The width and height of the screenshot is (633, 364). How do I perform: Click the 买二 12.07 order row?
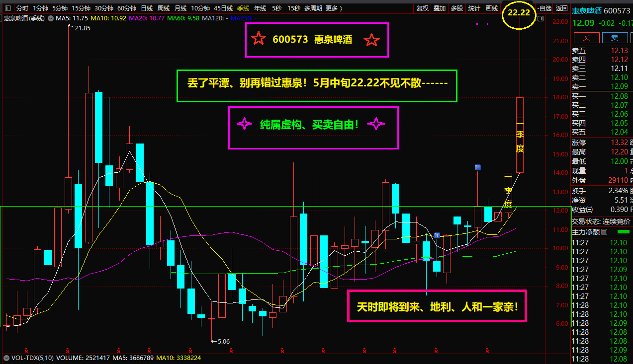tap(601, 105)
